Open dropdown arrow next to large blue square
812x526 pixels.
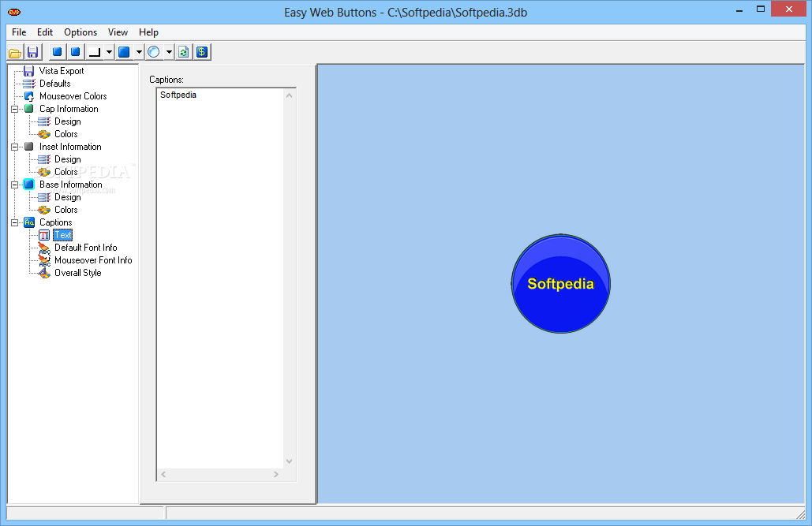139,52
